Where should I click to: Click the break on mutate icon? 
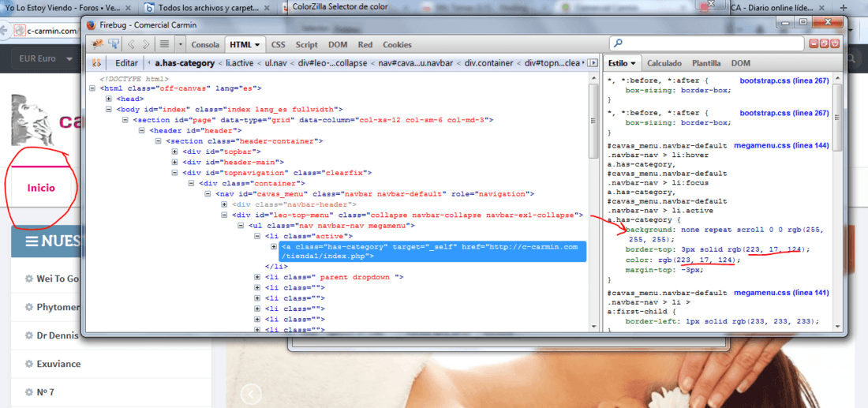click(95, 63)
